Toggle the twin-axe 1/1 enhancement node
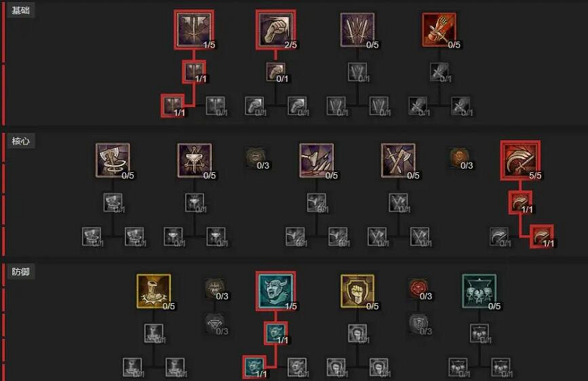588x381 pixels. pyautogui.click(x=194, y=72)
